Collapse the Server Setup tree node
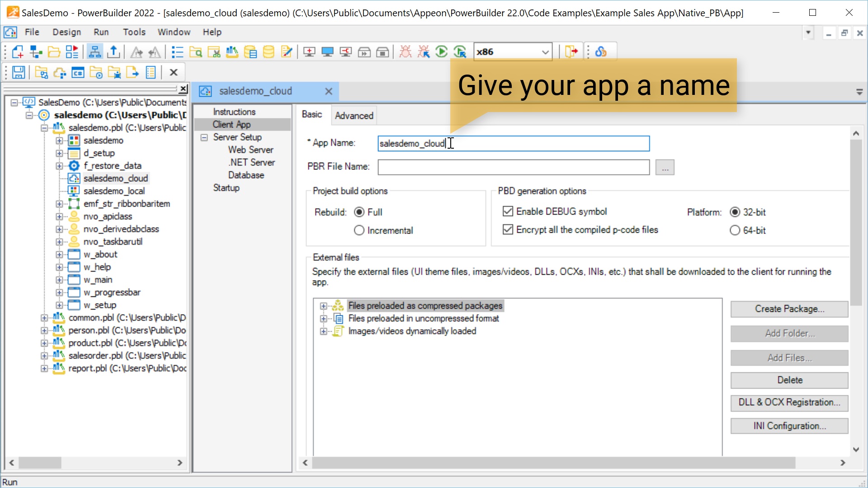This screenshot has width=868, height=488. coord(204,137)
